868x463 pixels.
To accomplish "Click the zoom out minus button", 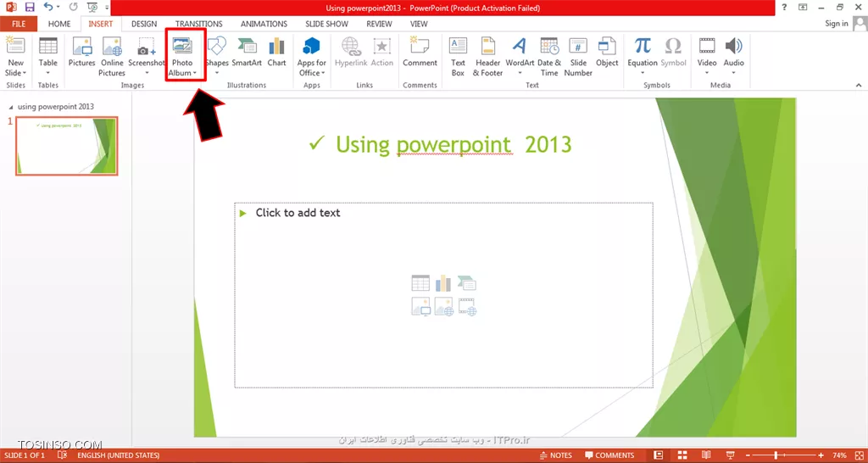I will (747, 455).
